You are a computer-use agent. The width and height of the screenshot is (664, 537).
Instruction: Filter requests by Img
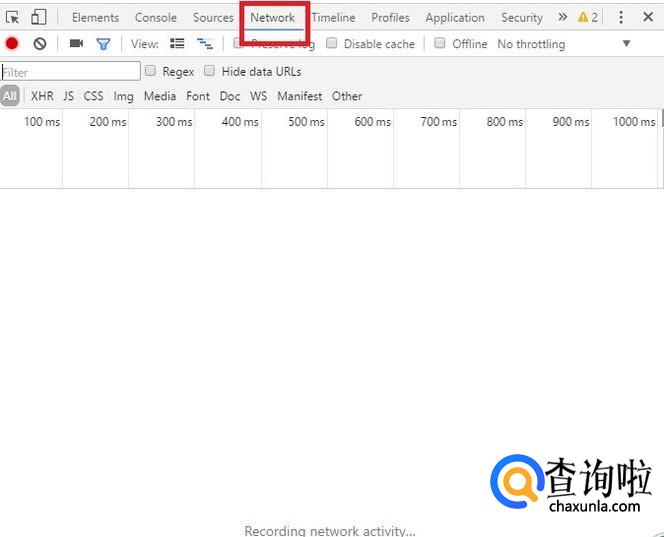(x=123, y=97)
